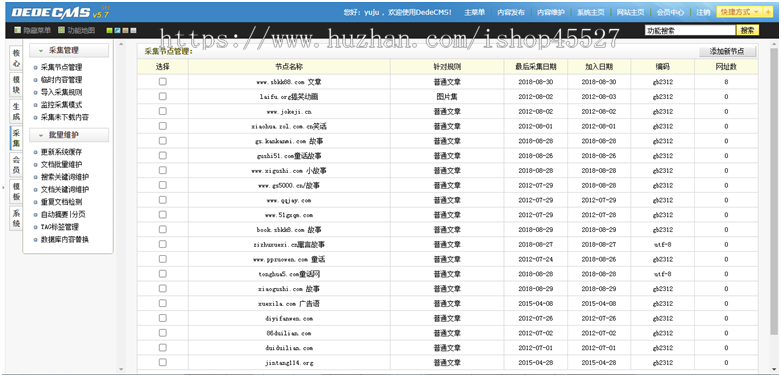Switch to the 会员 side tab

click(x=16, y=165)
